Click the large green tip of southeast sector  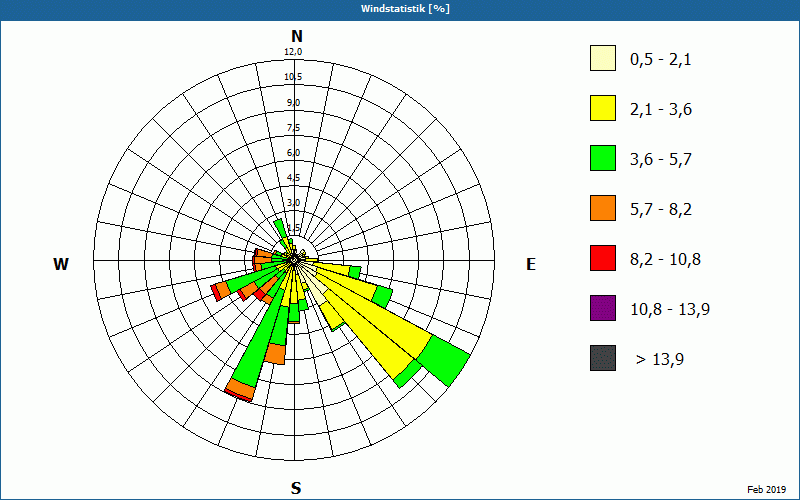click(444, 360)
